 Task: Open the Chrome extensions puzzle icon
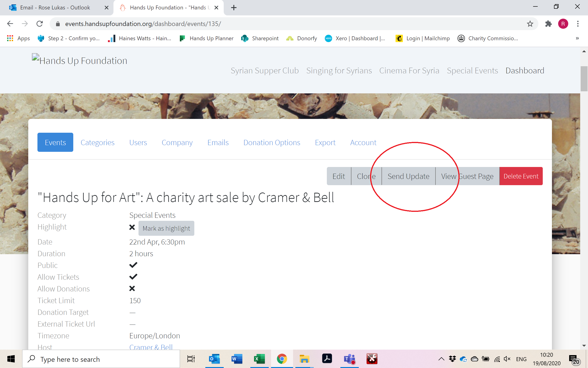point(548,24)
